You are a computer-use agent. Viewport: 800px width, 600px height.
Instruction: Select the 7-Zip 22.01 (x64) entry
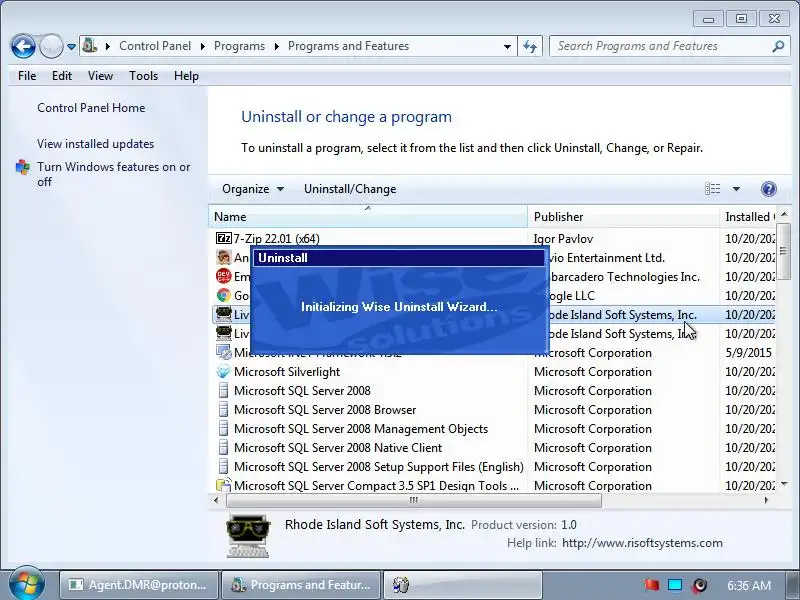(x=277, y=239)
